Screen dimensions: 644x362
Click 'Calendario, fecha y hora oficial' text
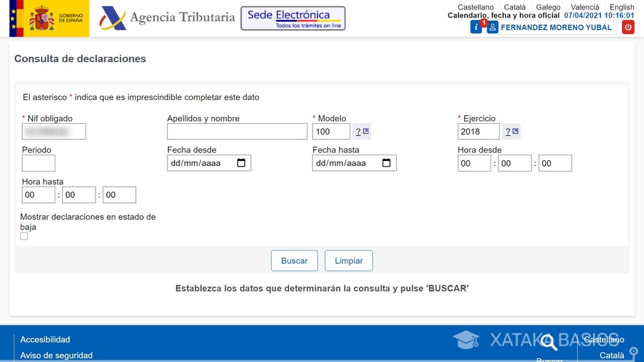pos(504,16)
